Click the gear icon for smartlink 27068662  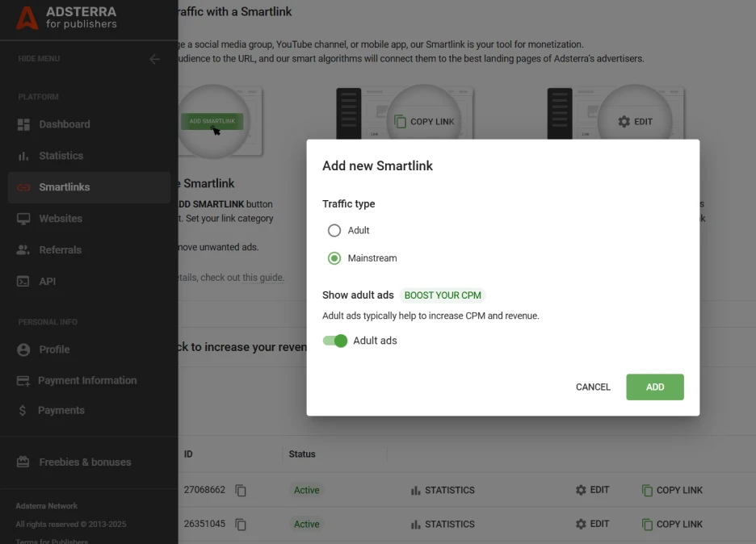(x=581, y=490)
